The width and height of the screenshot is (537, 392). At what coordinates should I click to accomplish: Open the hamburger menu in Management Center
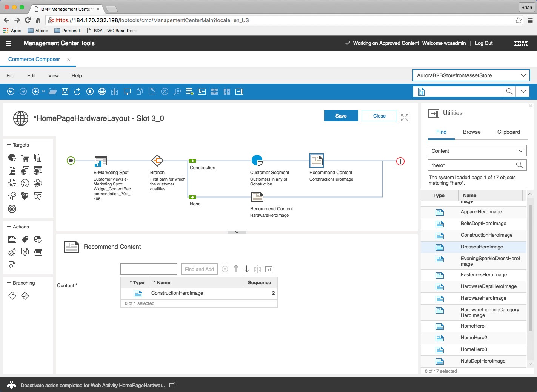tap(9, 43)
